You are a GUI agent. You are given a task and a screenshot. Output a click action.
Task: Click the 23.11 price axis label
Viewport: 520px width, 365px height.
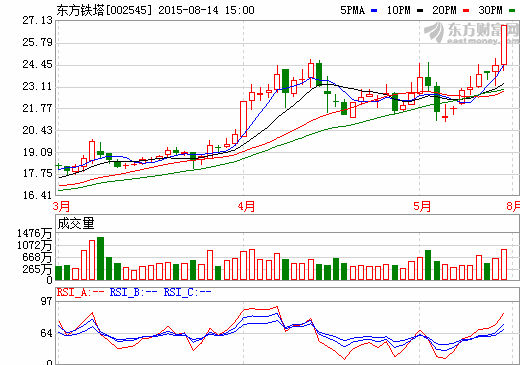pos(38,87)
